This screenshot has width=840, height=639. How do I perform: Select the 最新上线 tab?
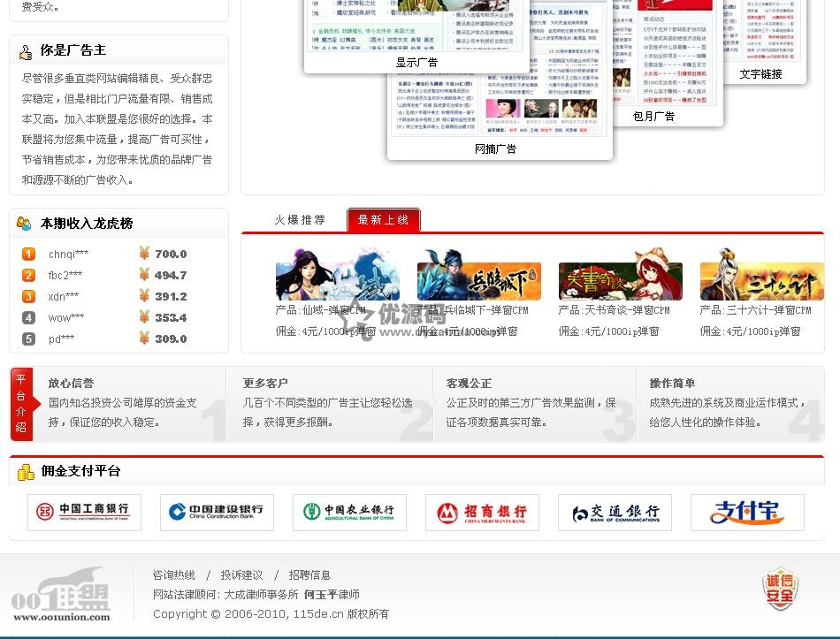click(x=383, y=220)
